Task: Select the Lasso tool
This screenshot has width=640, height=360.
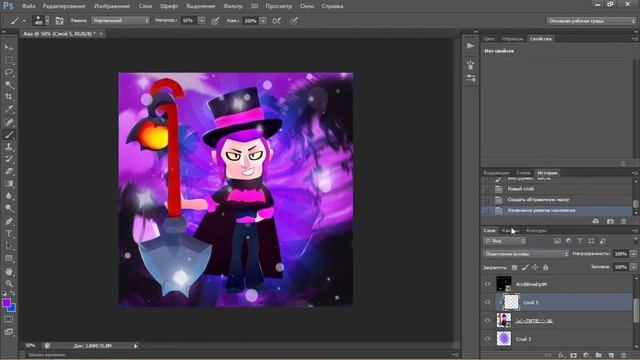Action: click(x=9, y=72)
